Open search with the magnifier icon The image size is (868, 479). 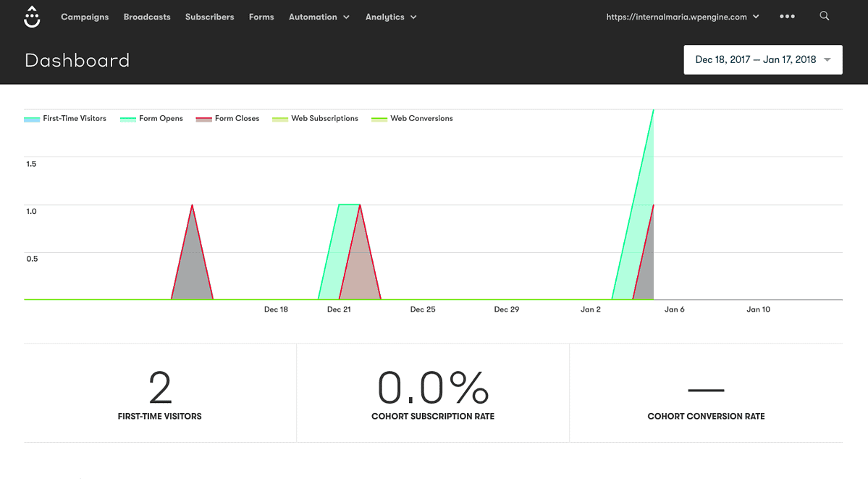824,16
